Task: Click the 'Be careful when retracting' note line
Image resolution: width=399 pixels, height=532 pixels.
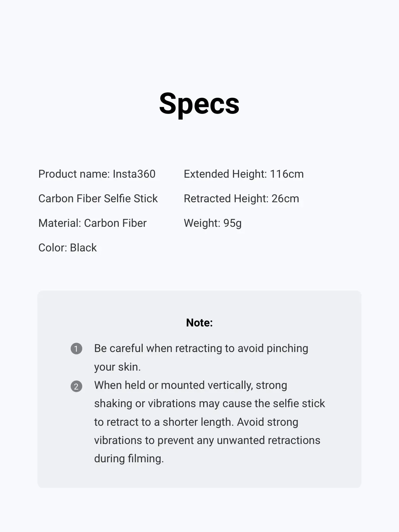Action: [201, 348]
